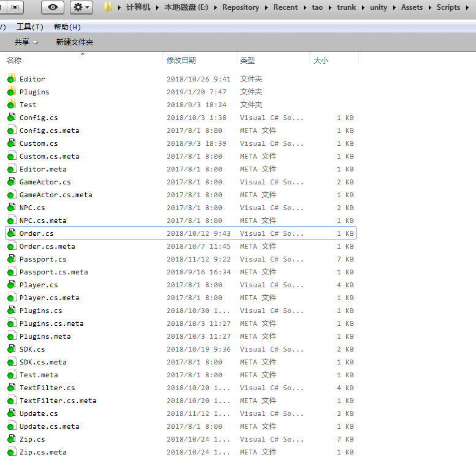Select the Plugins.meta file name
Viewport: 476px width, 460px height.
point(45,336)
